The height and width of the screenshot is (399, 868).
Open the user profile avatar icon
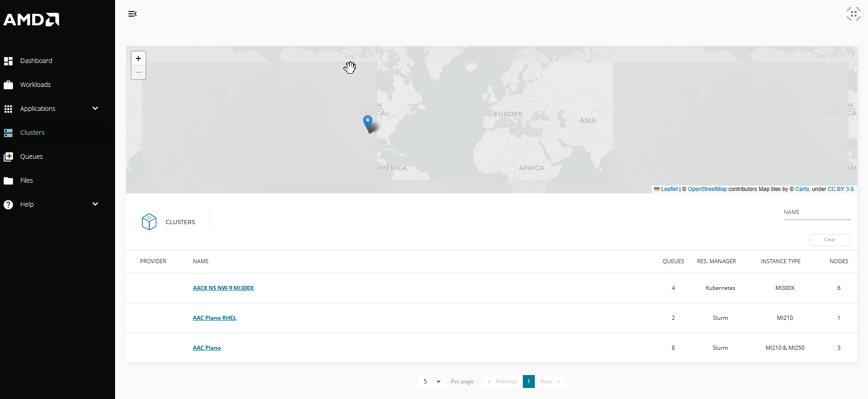coord(853,14)
